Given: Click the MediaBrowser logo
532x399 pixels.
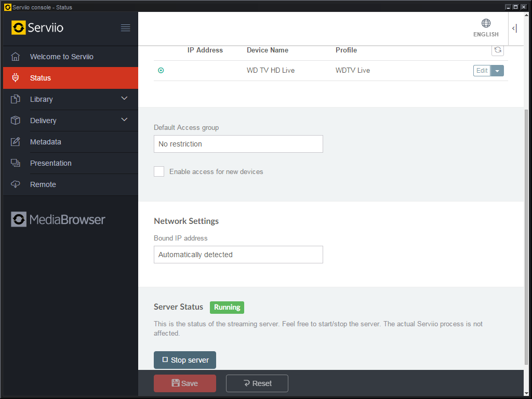Looking at the screenshot, I should coord(58,219).
